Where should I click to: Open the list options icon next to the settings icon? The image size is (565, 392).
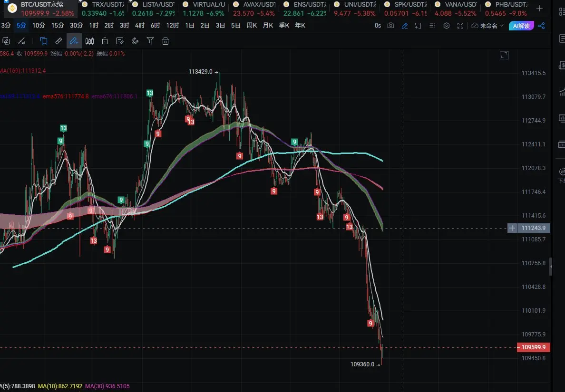pos(432,26)
